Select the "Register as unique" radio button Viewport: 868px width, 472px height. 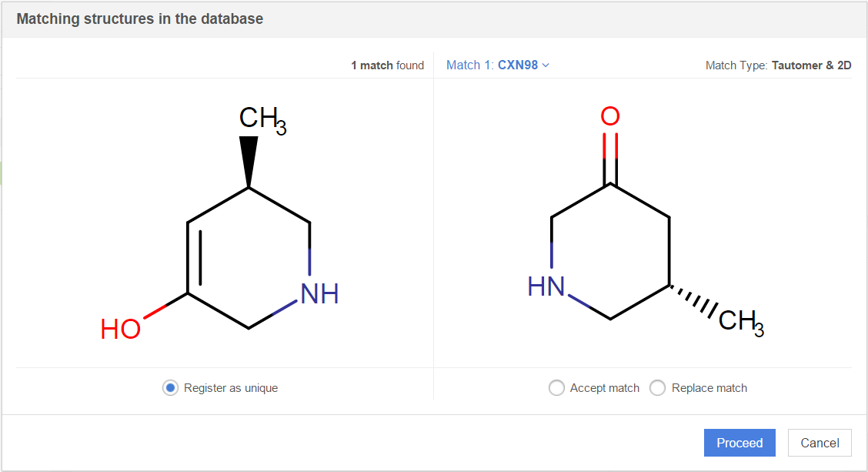(x=171, y=388)
